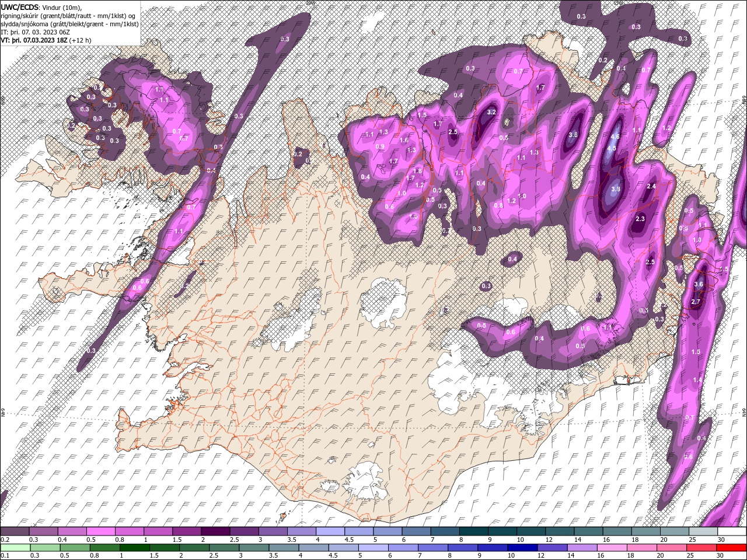The image size is (747, 560).
Task: Click the 4.6 precipitation value on map
Action: pyautogui.click(x=615, y=136)
